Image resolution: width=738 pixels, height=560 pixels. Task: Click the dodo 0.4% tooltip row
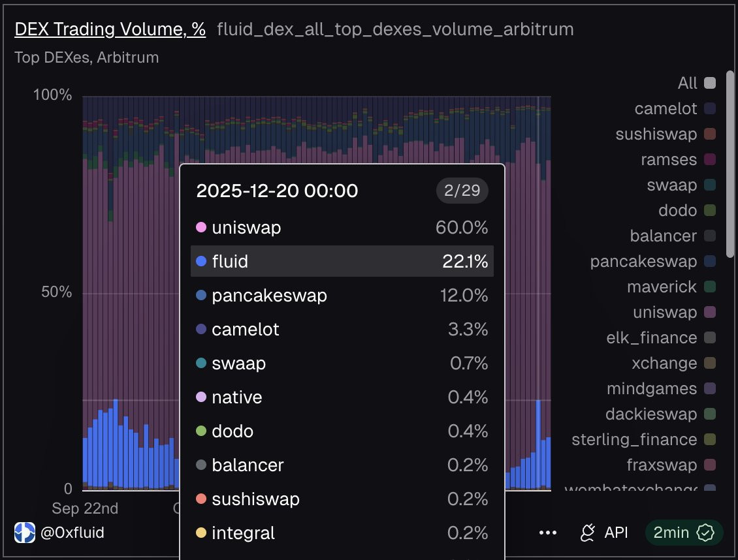(342, 431)
